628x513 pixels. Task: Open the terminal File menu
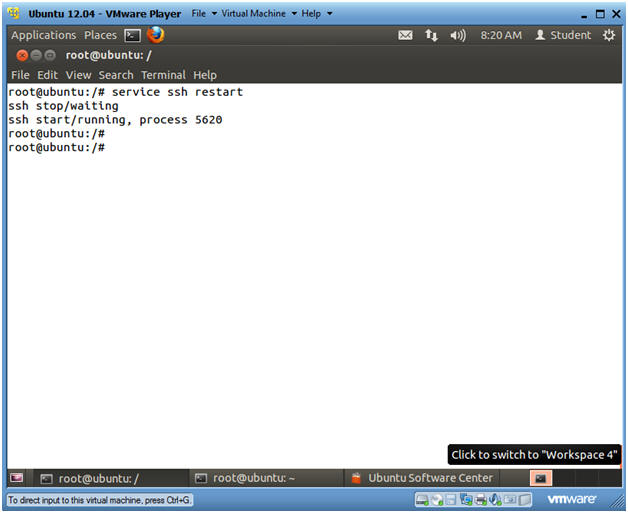(x=20, y=75)
